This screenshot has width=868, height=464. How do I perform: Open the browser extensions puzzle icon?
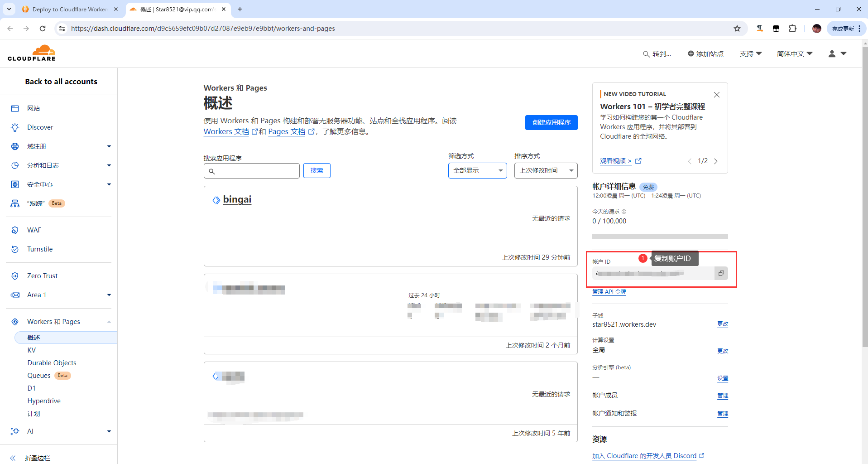point(792,29)
